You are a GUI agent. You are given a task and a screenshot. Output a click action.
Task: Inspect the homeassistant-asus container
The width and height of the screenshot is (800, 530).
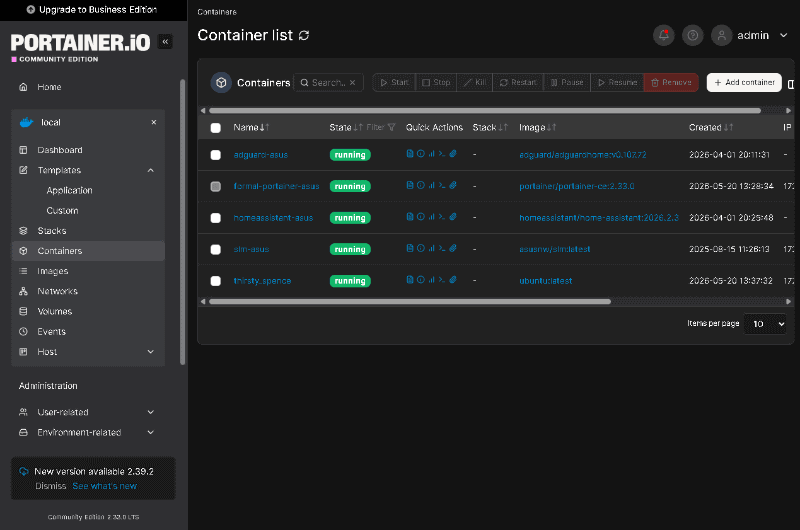[420, 217]
